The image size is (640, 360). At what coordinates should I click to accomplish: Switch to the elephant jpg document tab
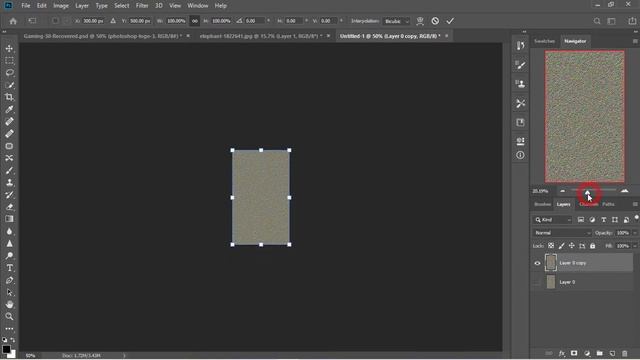[x=261, y=36]
